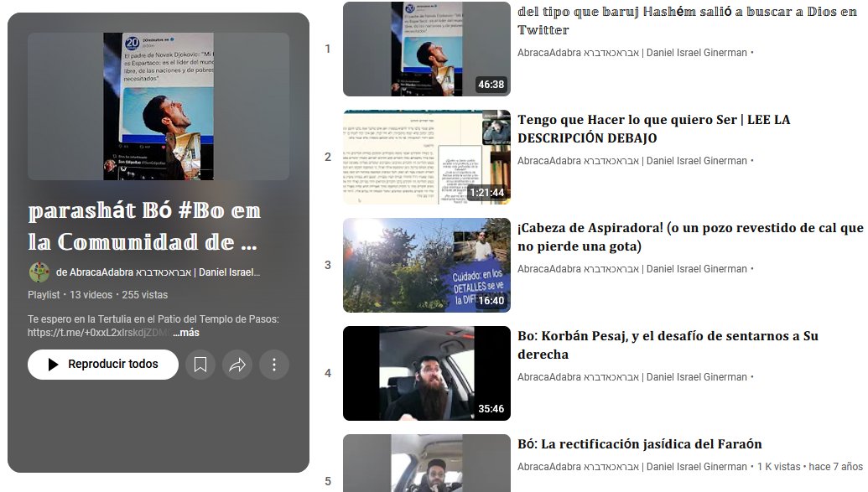Click the index number 5 in the video list
The height and width of the screenshot is (492, 868).
(x=328, y=481)
